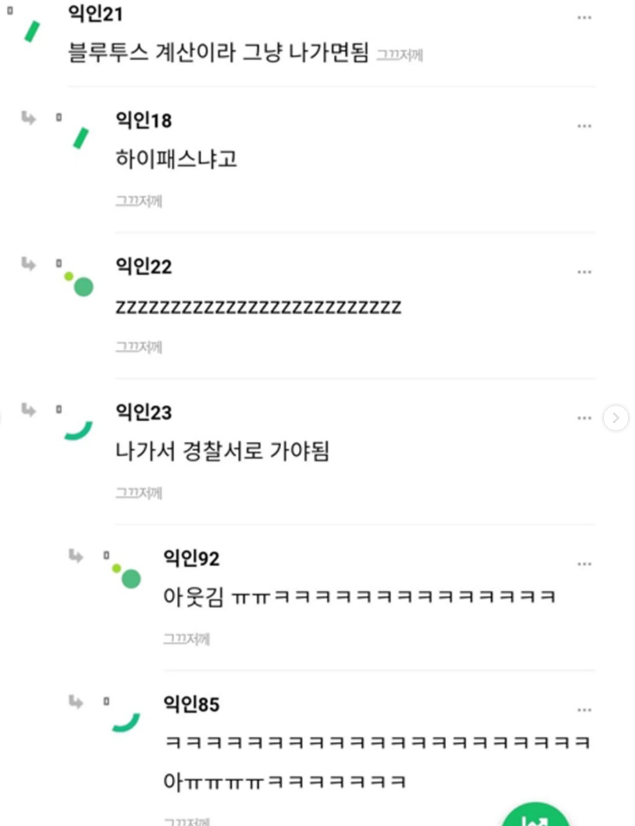The width and height of the screenshot is (635, 826).
Task: Click the green dot avatar of 익인22
Action: coord(79,284)
